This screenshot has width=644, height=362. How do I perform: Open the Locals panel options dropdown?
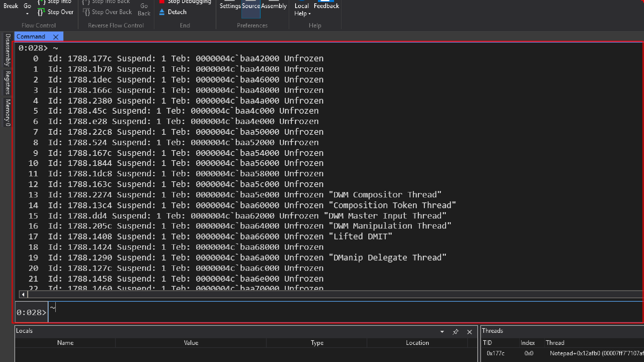point(442,332)
